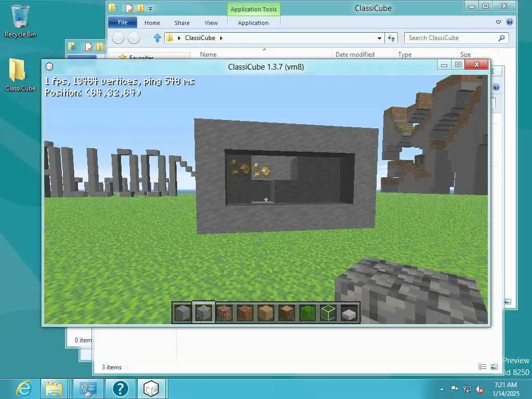Click the Action Center flag tray icon
The image size is (532, 399).
point(454,389)
